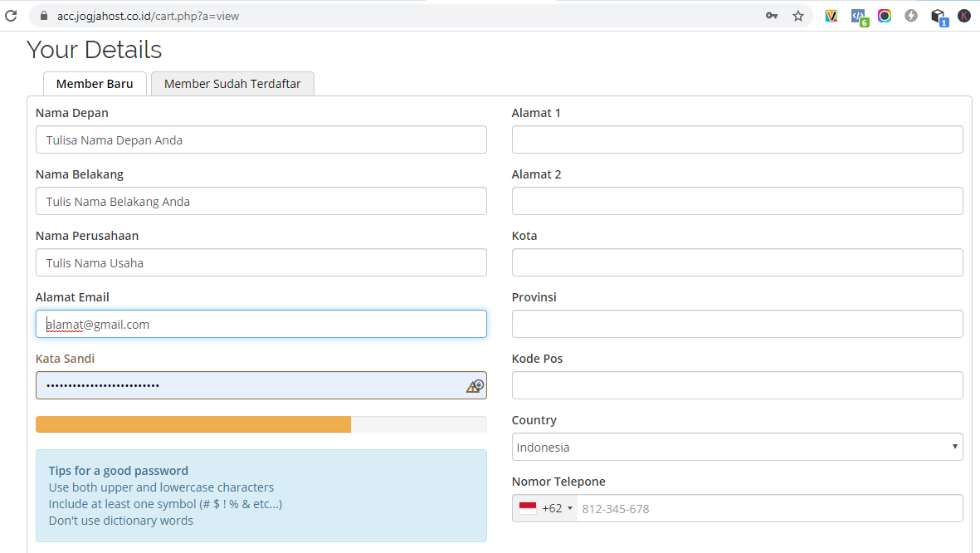Click the rainbow camera lens extension icon
This screenshot has height=553, width=980.
[885, 16]
